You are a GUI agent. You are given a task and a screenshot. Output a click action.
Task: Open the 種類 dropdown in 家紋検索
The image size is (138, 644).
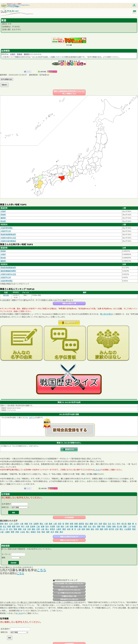click(16, 557)
